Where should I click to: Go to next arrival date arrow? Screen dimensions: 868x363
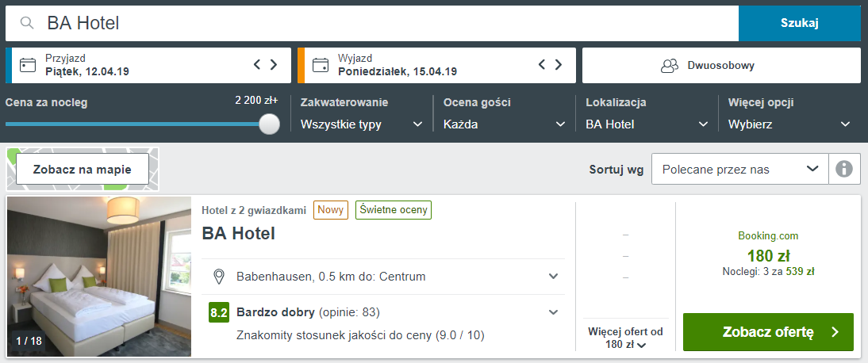[x=274, y=65]
